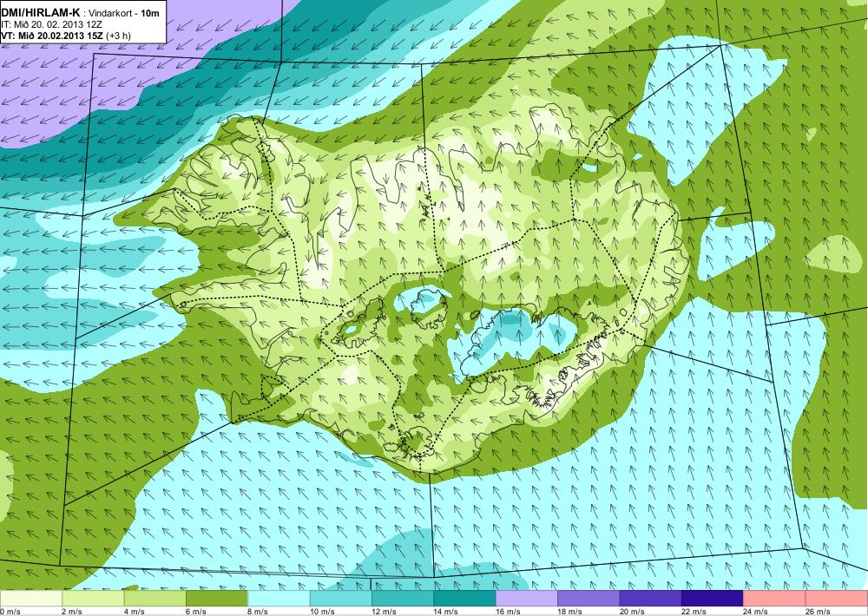This screenshot has width=868, height=616.
Task: Click the pale yellow 0–2 m/s legend swatch
Action: [x=31, y=599]
